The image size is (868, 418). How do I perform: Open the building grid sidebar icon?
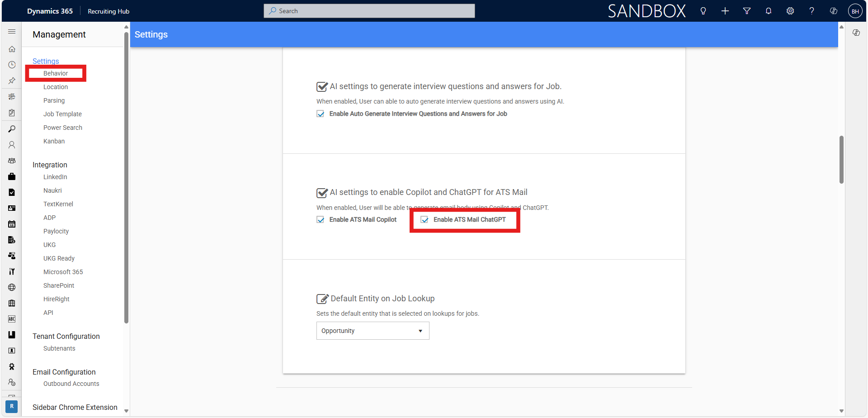[12, 303]
